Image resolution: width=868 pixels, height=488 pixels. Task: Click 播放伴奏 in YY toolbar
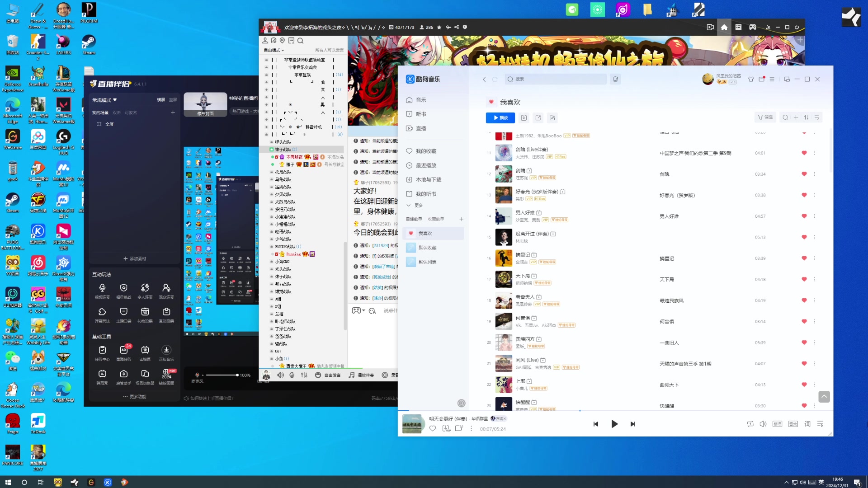pos(361,375)
